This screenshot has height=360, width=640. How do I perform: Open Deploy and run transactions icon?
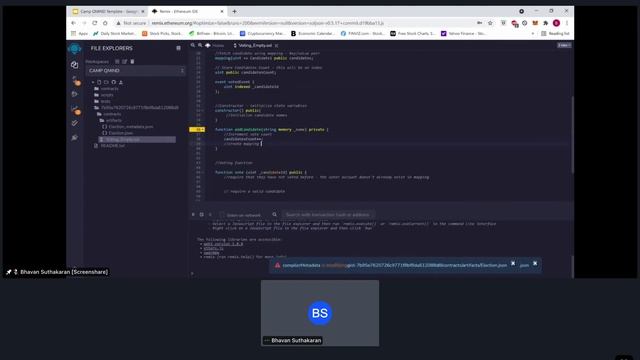[74, 94]
